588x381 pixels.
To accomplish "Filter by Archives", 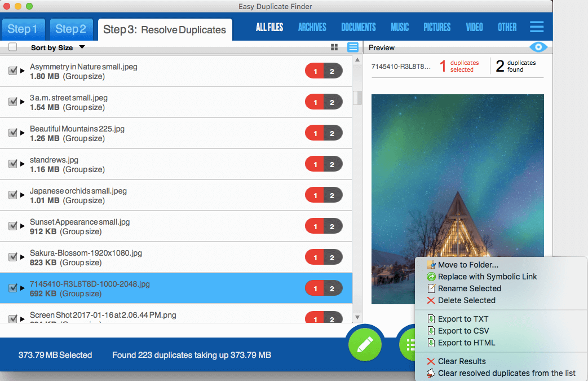I will [312, 27].
